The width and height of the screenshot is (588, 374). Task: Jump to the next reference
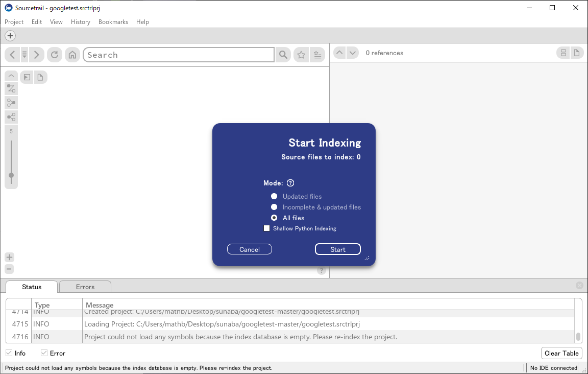point(353,53)
